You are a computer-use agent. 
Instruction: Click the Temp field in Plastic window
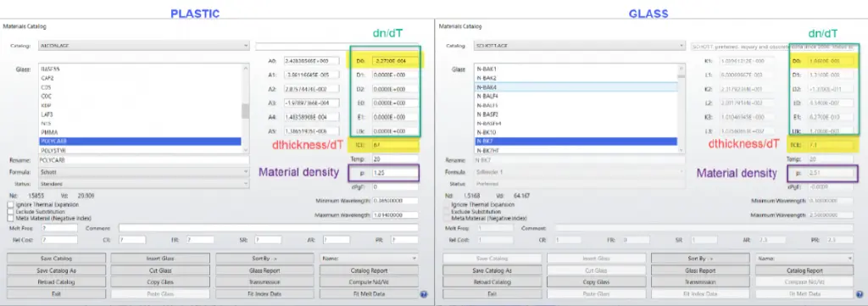[394, 159]
